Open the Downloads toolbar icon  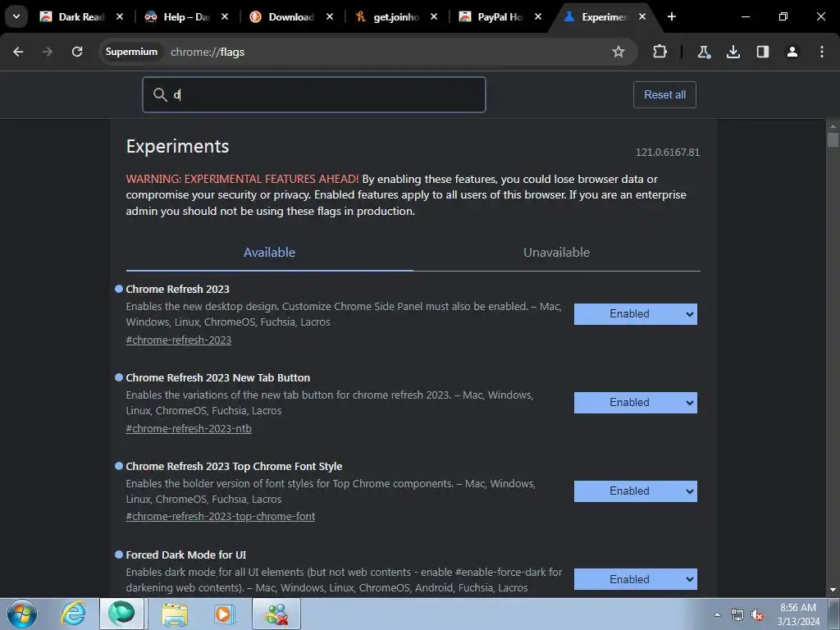[x=733, y=52]
